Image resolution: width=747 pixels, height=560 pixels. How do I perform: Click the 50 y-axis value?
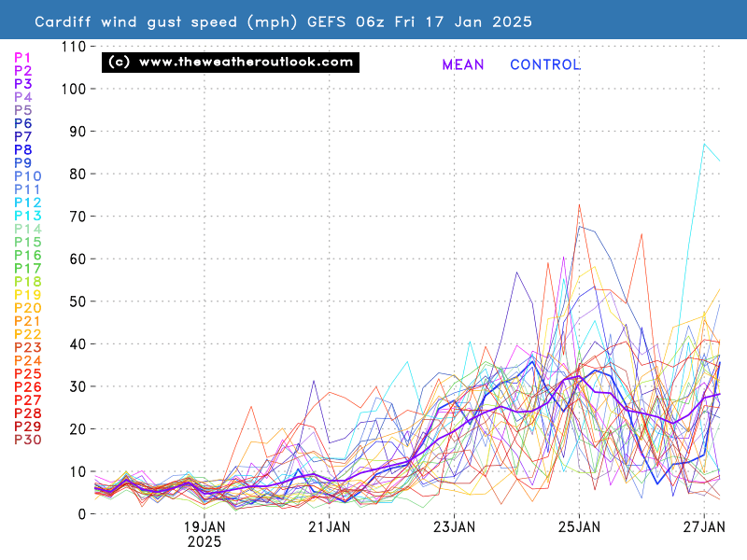(x=78, y=301)
